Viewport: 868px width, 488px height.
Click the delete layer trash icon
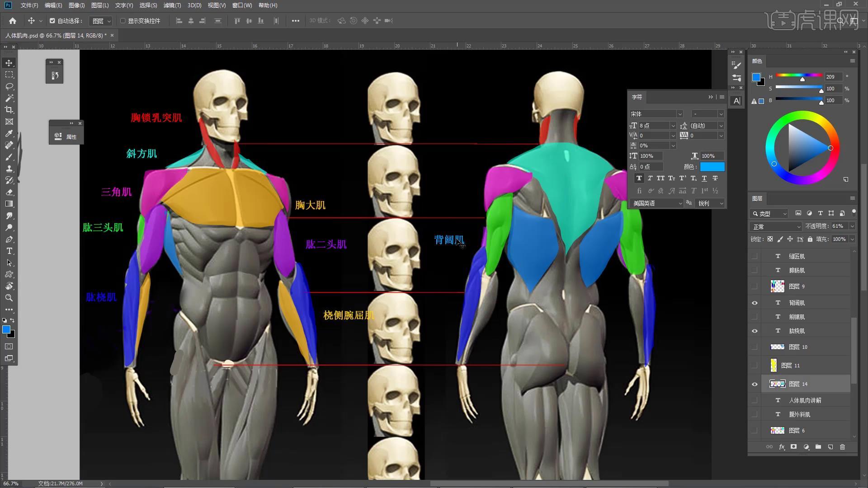(842, 447)
